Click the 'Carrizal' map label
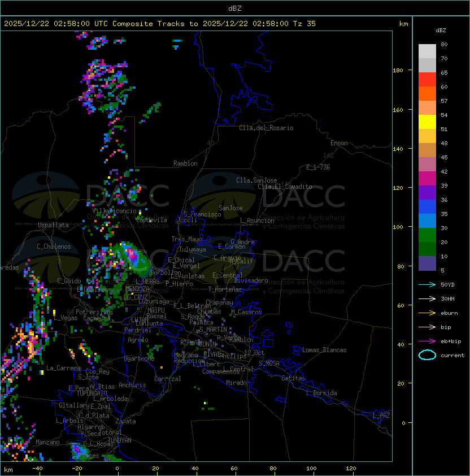This screenshot has width=470, height=476. pos(167,379)
